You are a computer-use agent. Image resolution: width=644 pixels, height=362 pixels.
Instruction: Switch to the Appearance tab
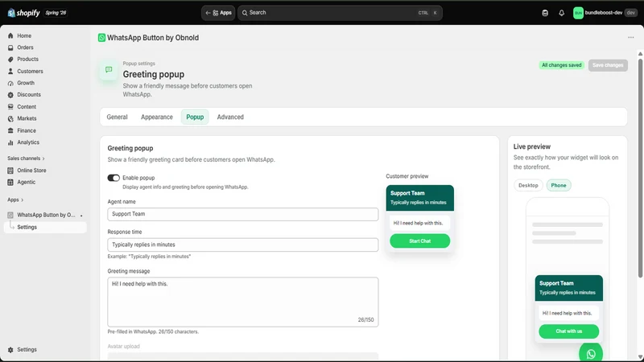coord(157,117)
